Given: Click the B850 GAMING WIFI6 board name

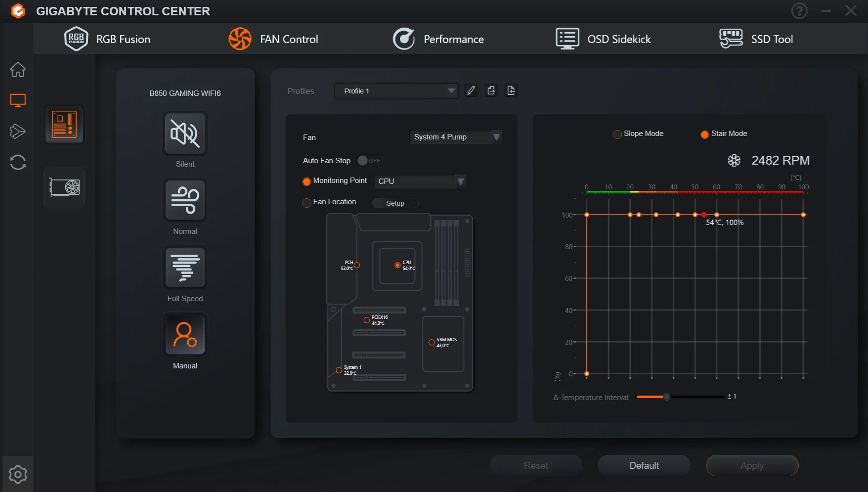Looking at the screenshot, I should pyautogui.click(x=185, y=93).
